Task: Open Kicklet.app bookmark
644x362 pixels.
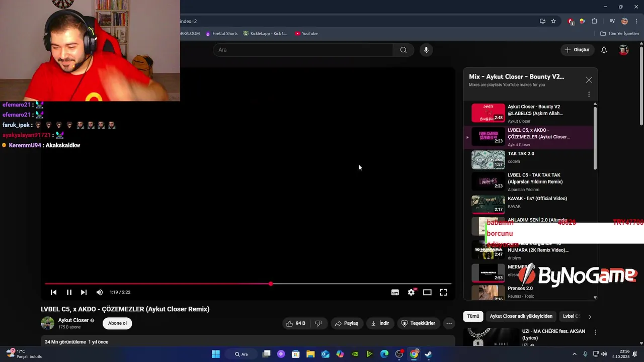Action: click(x=266, y=34)
